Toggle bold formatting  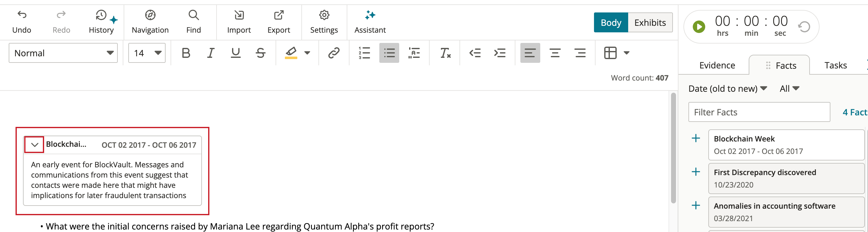[x=186, y=53]
